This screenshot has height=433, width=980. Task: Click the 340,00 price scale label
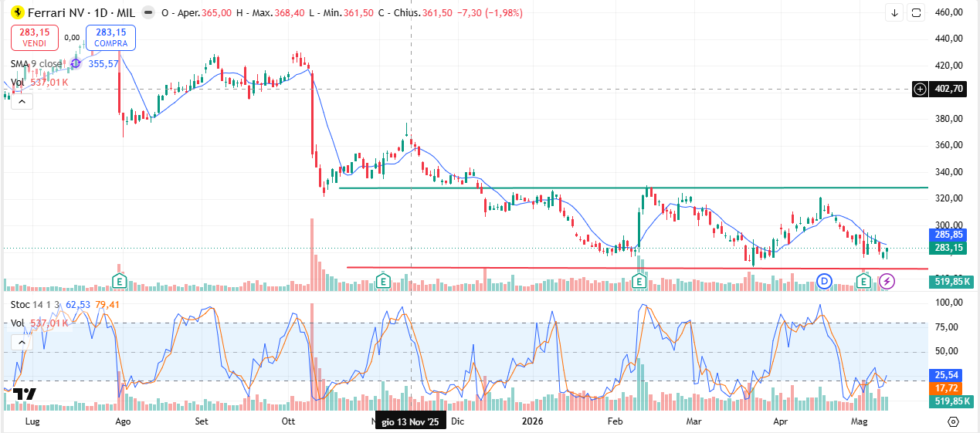point(949,171)
